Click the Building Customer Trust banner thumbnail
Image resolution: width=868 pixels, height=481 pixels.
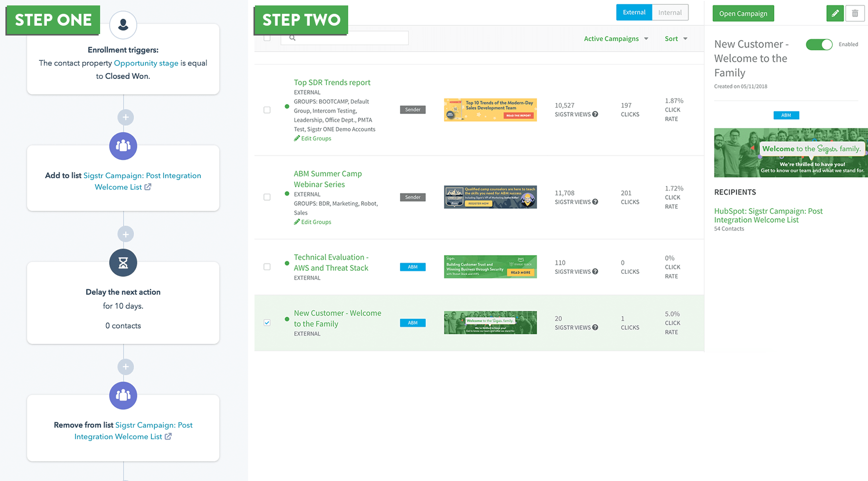pyautogui.click(x=490, y=266)
